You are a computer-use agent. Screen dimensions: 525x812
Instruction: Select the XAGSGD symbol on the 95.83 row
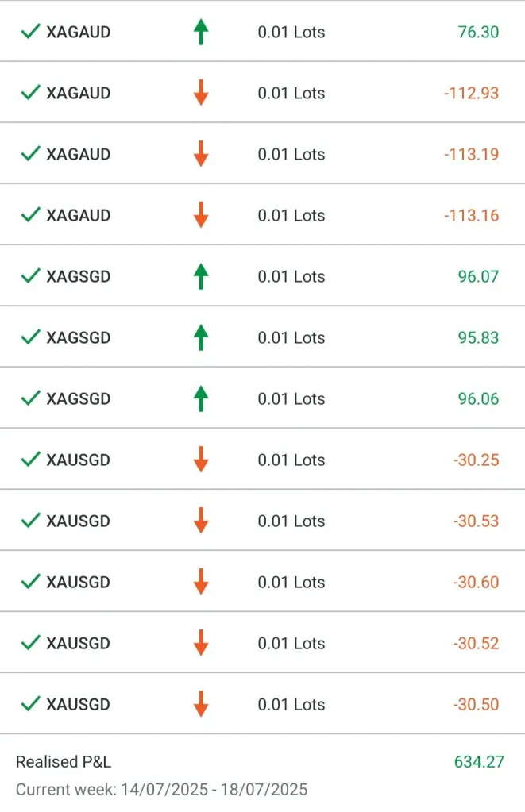[78, 337]
